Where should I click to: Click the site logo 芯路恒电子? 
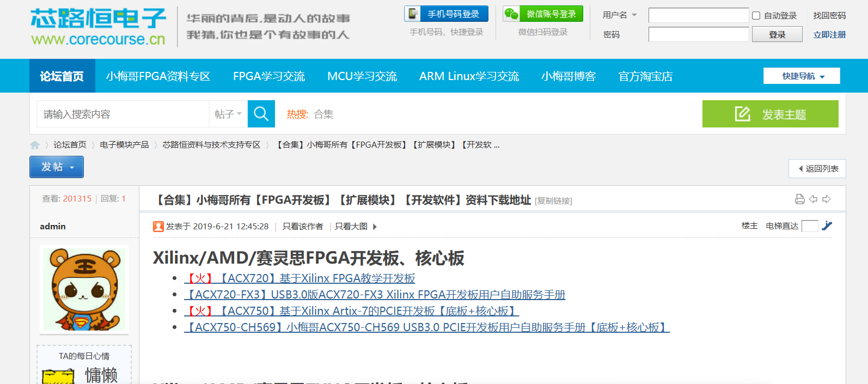[x=99, y=26]
